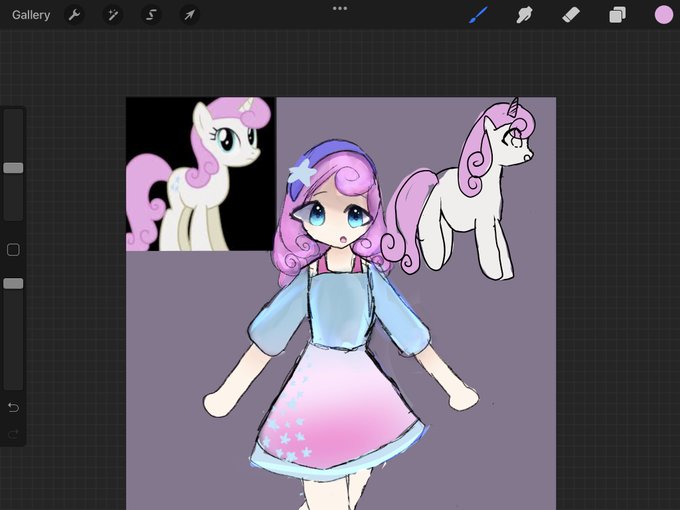Tap the redo arrow
The image size is (680, 510).
pos(13,434)
